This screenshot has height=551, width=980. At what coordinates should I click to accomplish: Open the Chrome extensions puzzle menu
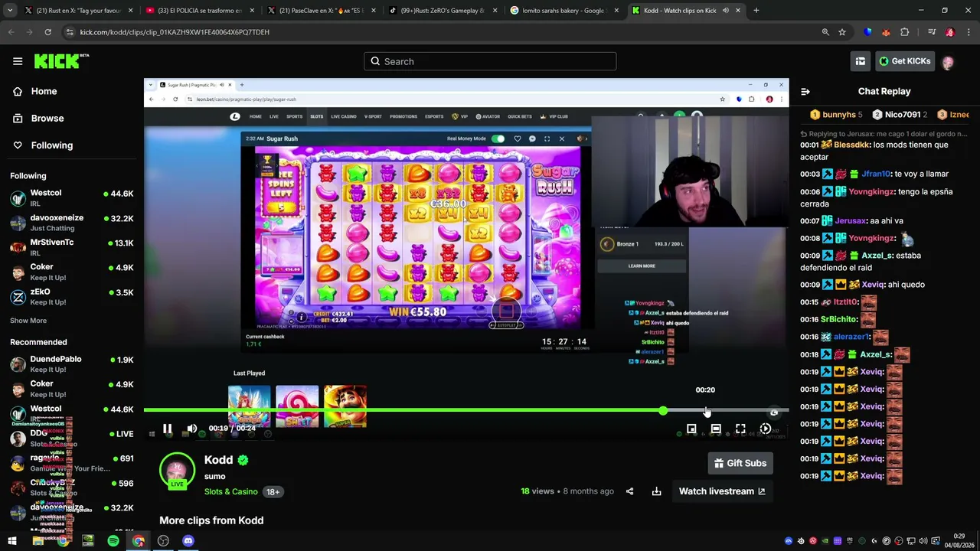pos(905,32)
